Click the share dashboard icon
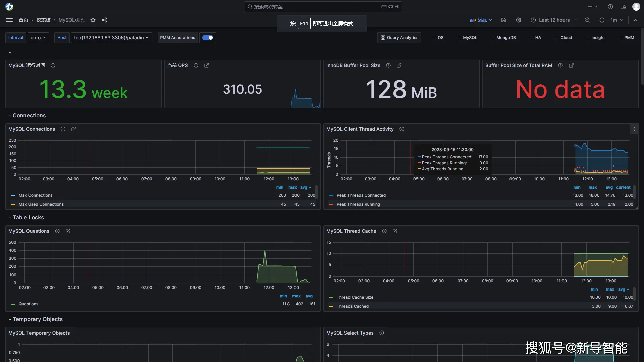The image size is (644, 362). [104, 20]
